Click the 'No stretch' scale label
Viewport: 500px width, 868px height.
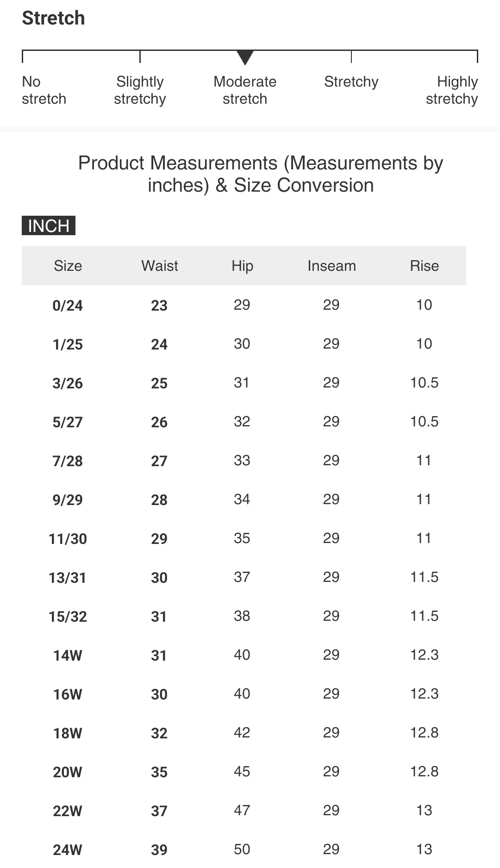click(x=44, y=90)
